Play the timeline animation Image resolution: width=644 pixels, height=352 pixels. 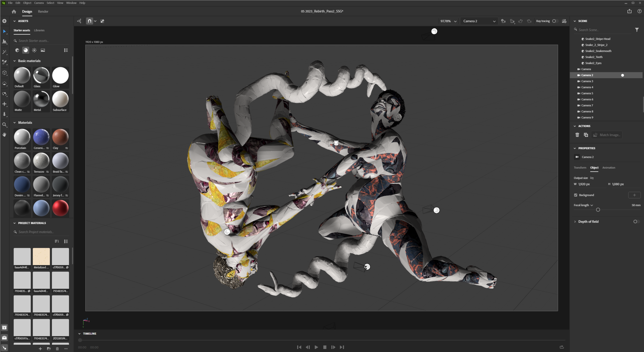(x=316, y=347)
